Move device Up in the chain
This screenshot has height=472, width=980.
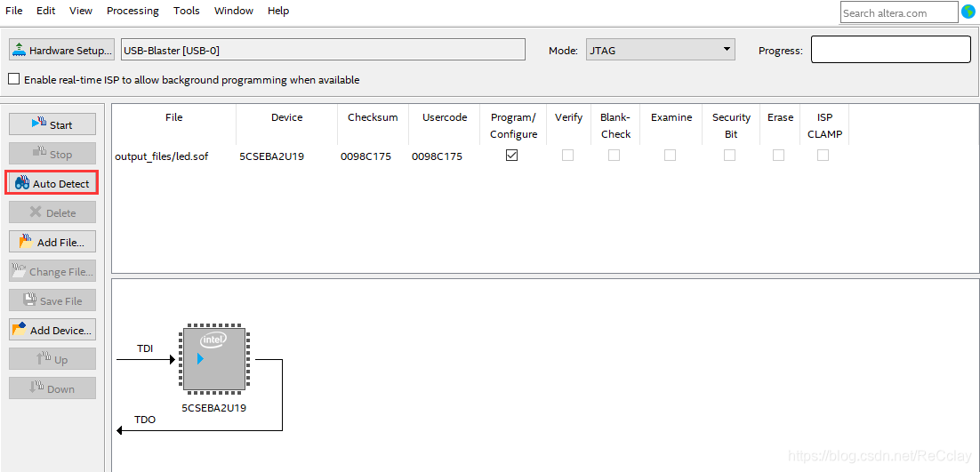52,359
